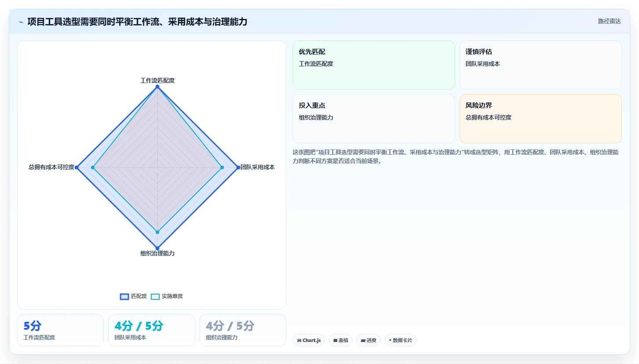Viewport: 639px width, 364px height.
Task: Select the 匹配度 data point on 团队采用成本 axis
Action: tap(238, 167)
